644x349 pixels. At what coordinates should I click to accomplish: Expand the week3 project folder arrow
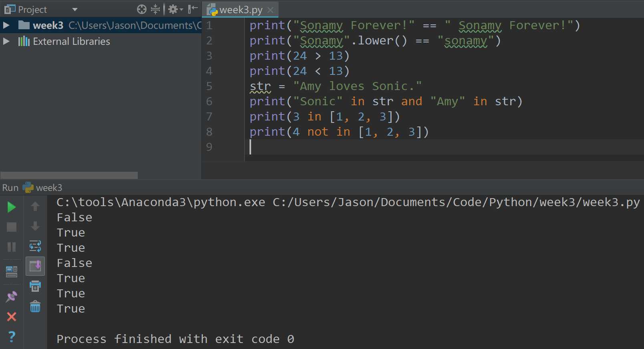[6, 25]
